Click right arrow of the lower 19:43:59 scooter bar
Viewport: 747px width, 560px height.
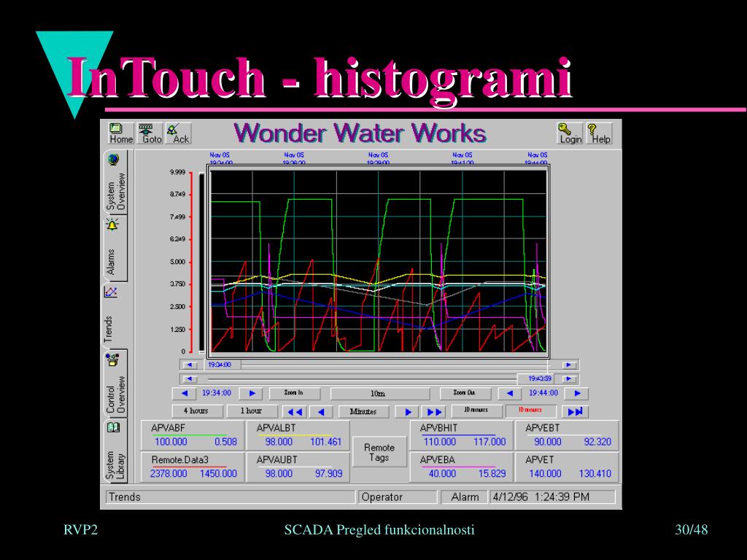568,379
